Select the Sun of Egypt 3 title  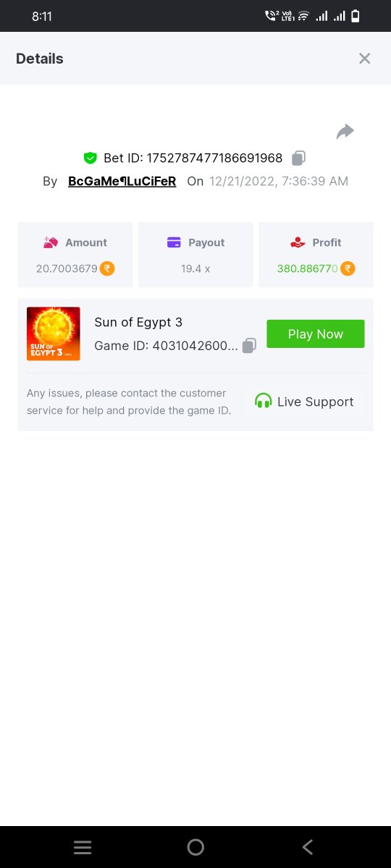(138, 322)
